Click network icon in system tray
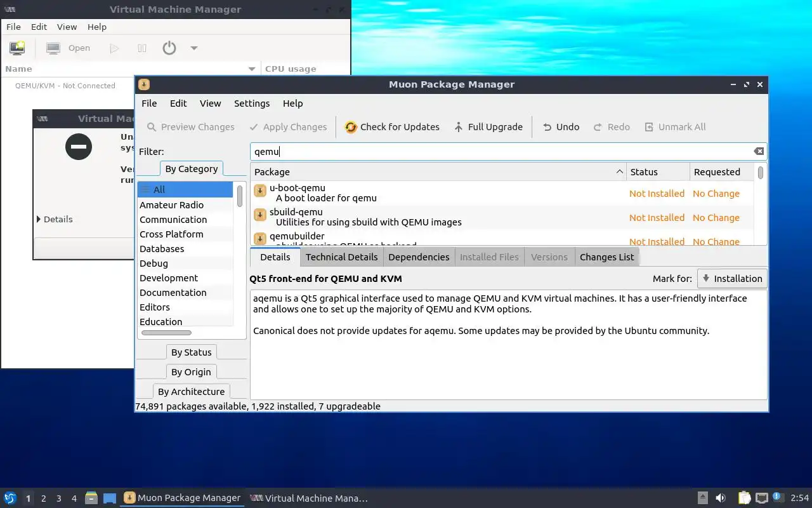 tap(762, 498)
